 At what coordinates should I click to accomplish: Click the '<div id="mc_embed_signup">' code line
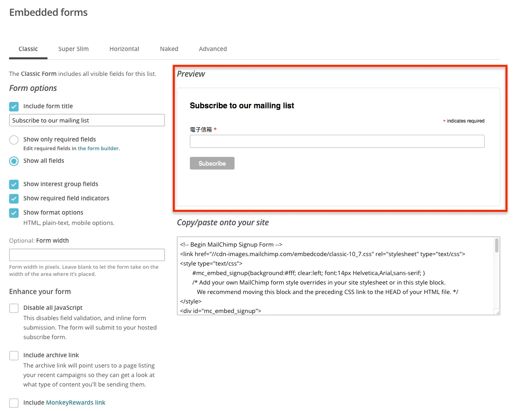pyautogui.click(x=221, y=311)
